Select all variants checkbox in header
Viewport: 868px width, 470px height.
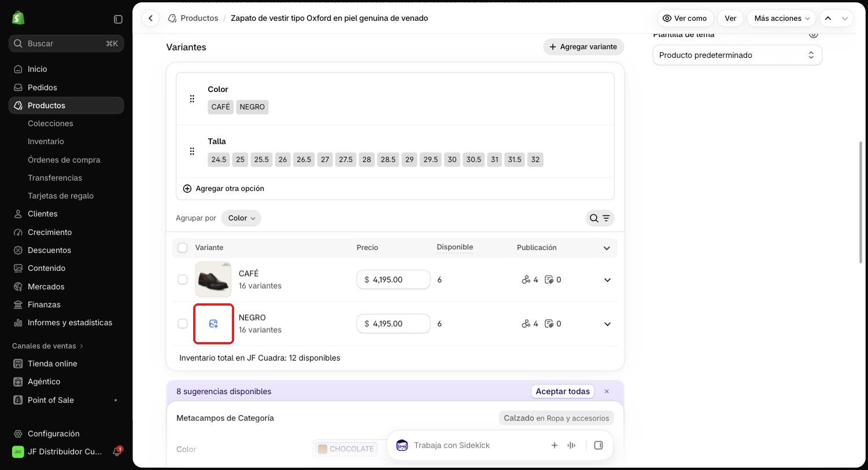point(182,248)
